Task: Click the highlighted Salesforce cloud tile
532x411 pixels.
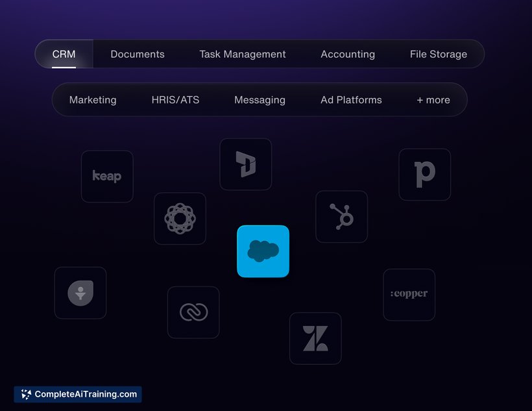Action: (x=263, y=251)
